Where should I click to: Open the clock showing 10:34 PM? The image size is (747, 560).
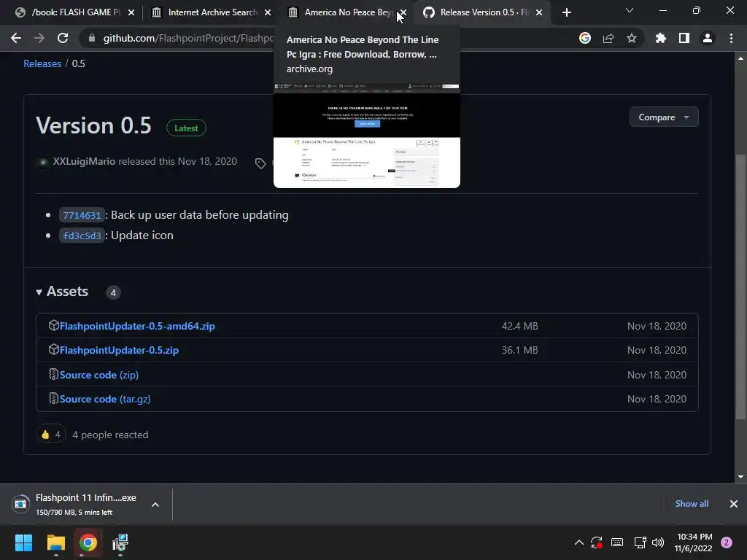pyautogui.click(x=693, y=542)
